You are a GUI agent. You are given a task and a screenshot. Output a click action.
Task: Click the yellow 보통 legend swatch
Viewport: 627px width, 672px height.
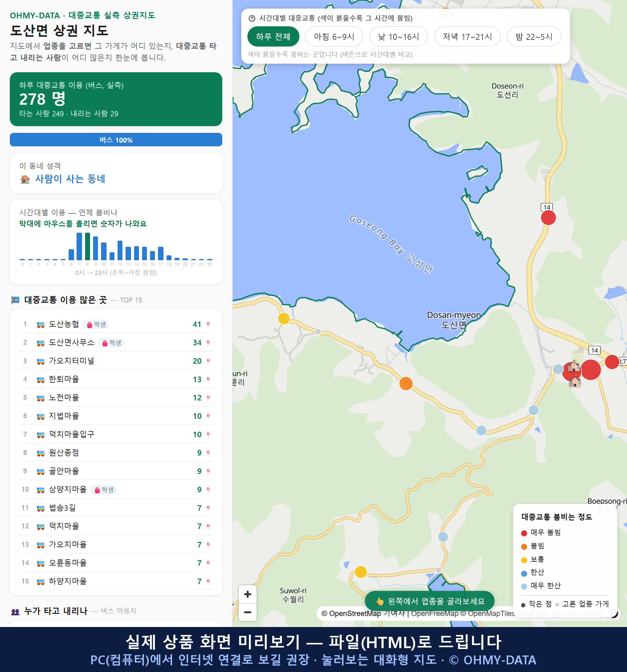click(x=524, y=560)
